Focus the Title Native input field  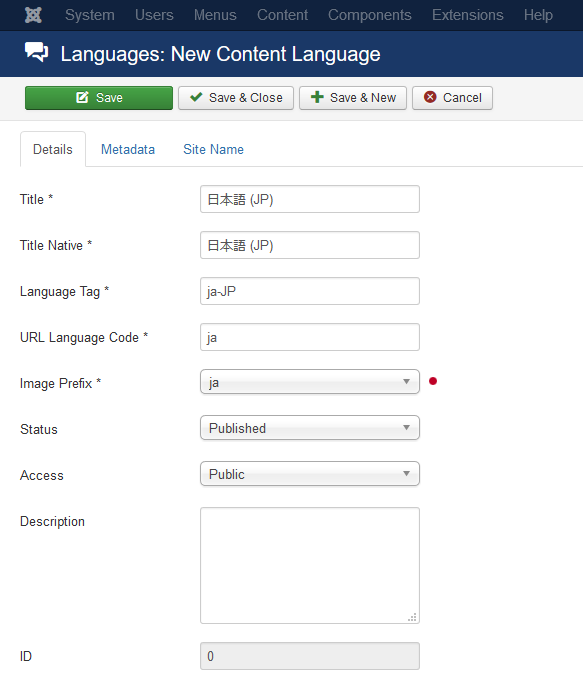click(x=310, y=245)
